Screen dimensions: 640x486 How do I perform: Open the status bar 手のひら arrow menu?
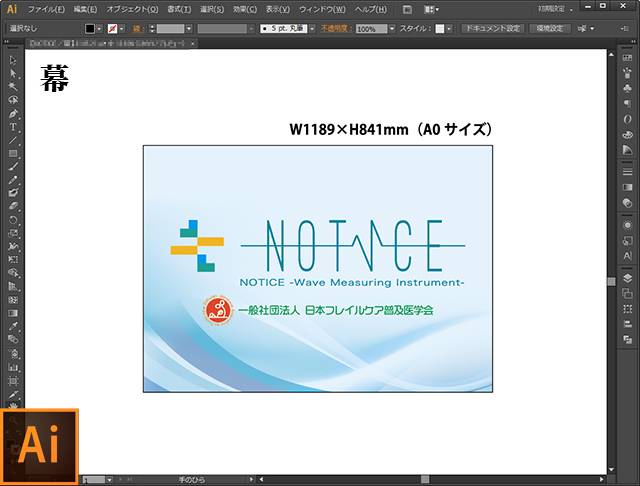(x=251, y=479)
